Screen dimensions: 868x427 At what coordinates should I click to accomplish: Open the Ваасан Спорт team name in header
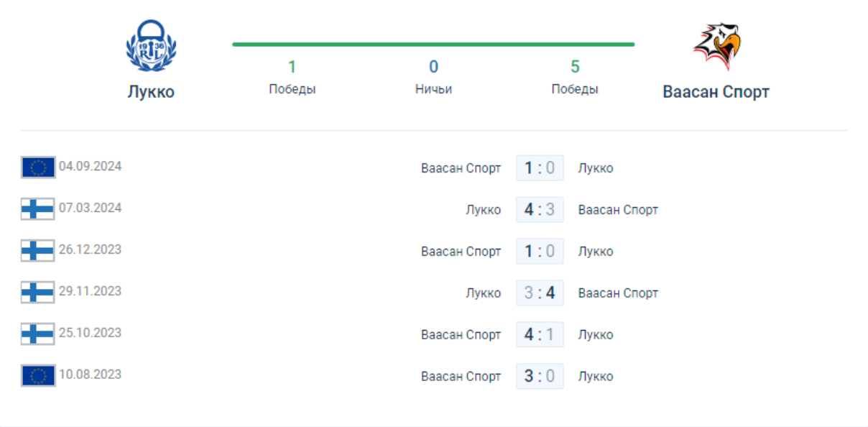click(x=716, y=92)
